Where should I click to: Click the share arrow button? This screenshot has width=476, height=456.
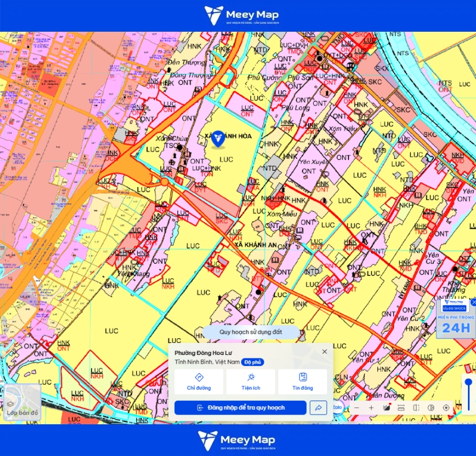tap(318, 408)
